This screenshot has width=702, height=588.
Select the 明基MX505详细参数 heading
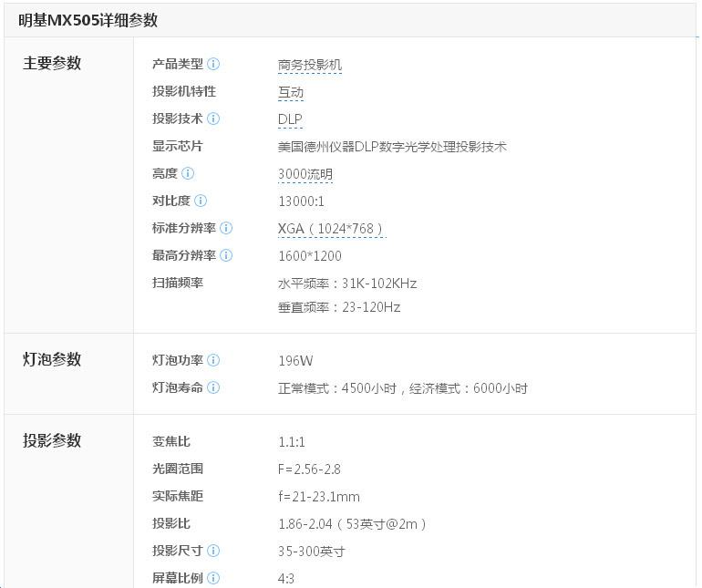click(x=88, y=21)
